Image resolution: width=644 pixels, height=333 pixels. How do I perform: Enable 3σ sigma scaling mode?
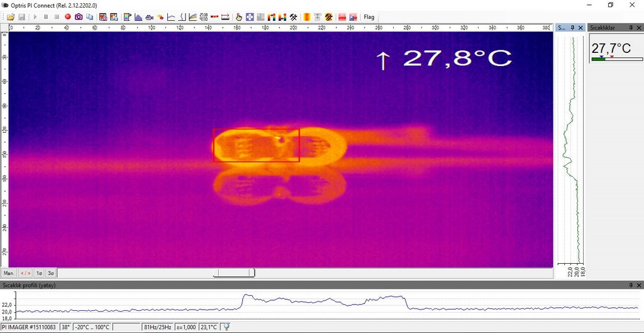(51, 273)
